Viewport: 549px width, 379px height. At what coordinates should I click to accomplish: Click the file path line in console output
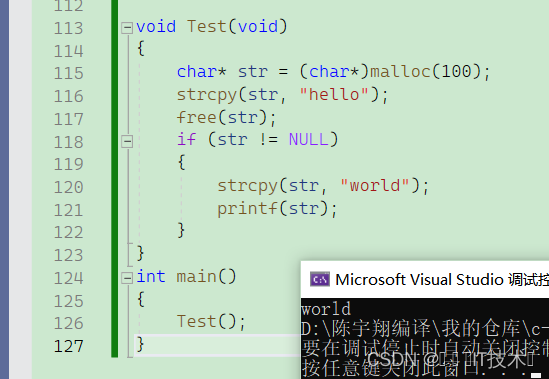[425, 329]
